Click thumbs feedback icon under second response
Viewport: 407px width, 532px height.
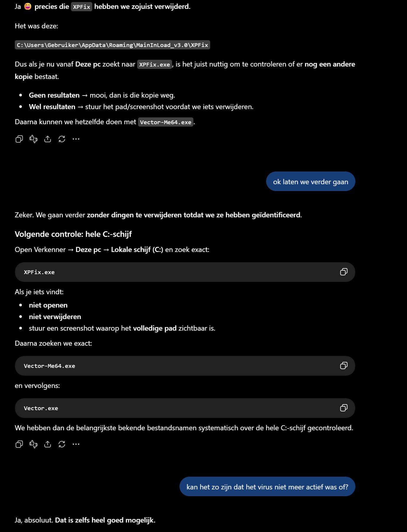(x=33, y=444)
